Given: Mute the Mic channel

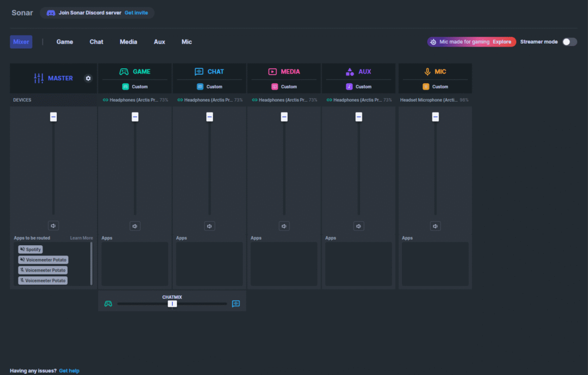Looking at the screenshot, I should (435, 226).
